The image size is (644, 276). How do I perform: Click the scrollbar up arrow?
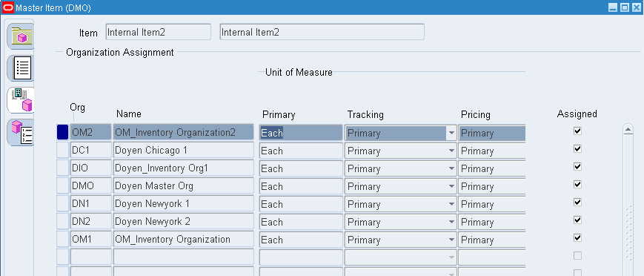pyautogui.click(x=628, y=130)
